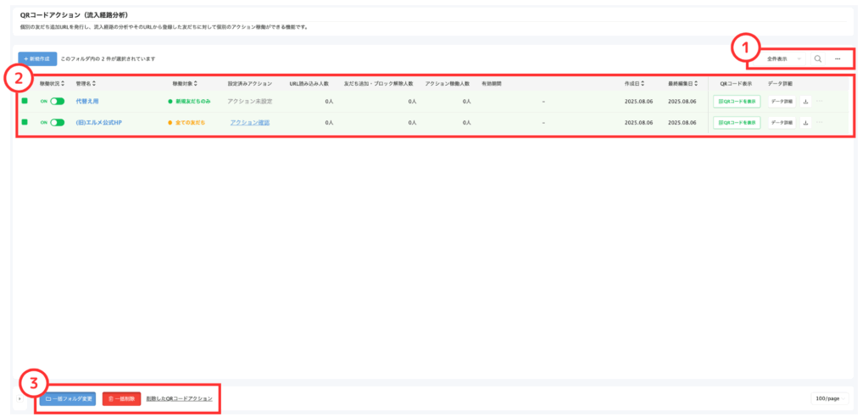Show QR code for 代替え用

(737, 102)
